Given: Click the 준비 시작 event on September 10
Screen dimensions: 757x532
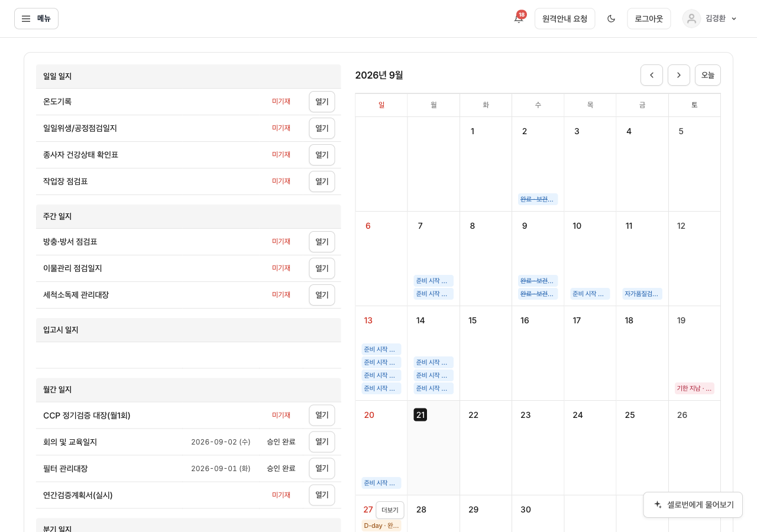Looking at the screenshot, I should [x=590, y=294].
